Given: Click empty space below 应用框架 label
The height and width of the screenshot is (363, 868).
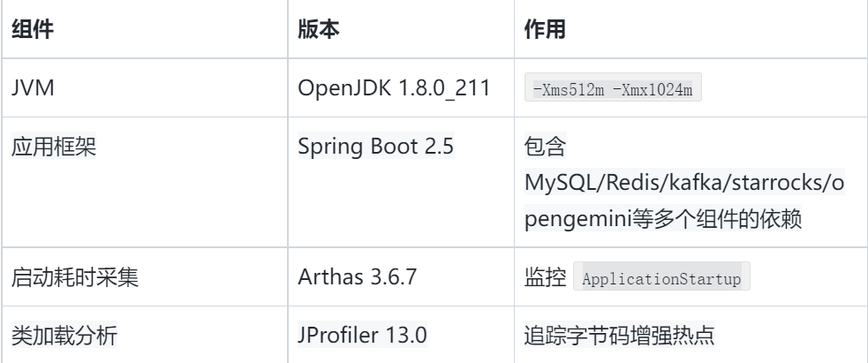Looking at the screenshot, I should (145, 205).
